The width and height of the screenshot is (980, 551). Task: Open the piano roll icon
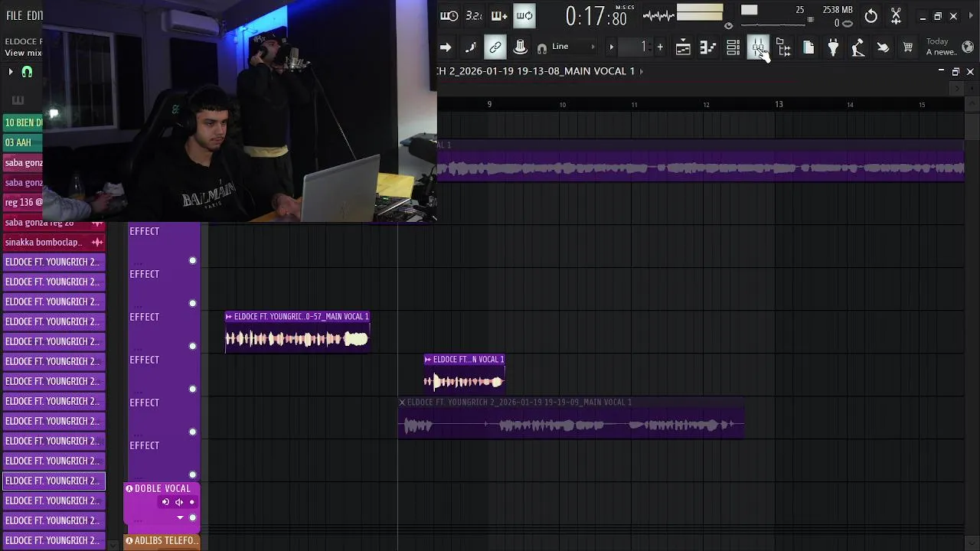point(708,48)
